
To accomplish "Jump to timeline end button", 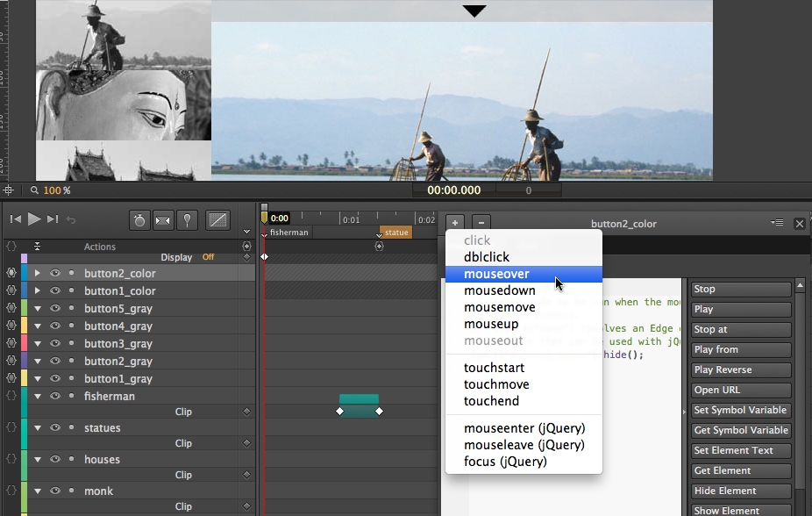I will (x=53, y=219).
